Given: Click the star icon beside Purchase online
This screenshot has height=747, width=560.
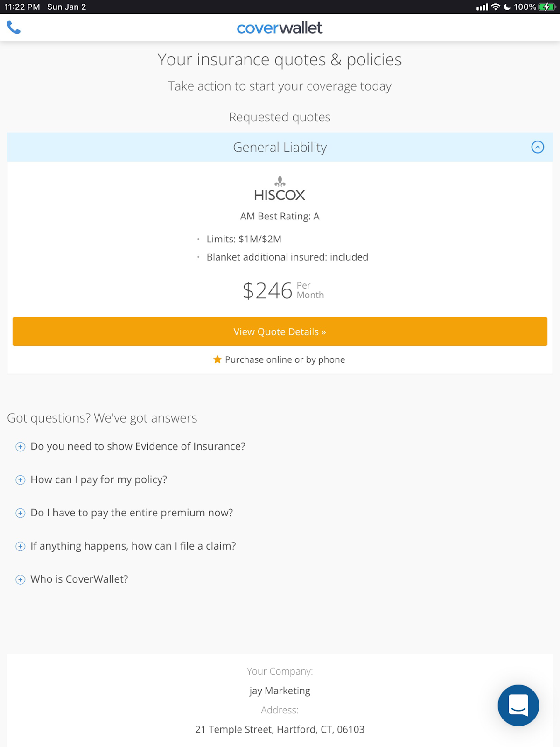Looking at the screenshot, I should coord(217,359).
